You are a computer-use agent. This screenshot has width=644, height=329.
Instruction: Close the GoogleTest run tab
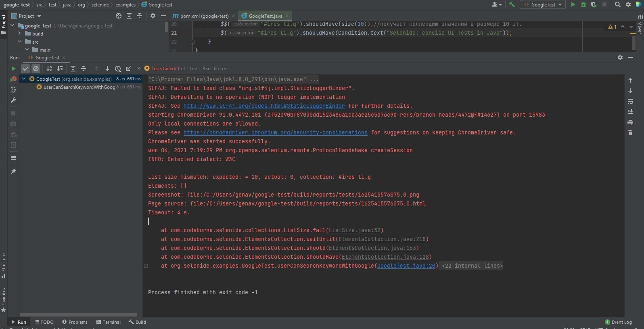point(64,58)
